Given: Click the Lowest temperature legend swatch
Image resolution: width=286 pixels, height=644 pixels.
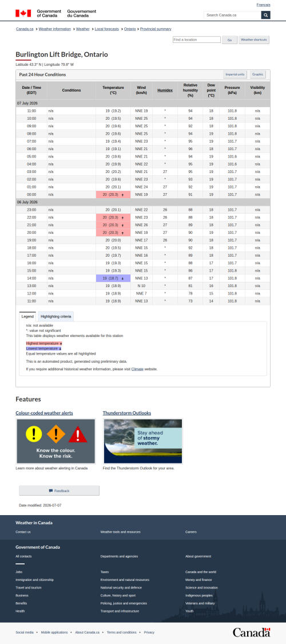Looking at the screenshot, I should pyautogui.click(x=43, y=348).
